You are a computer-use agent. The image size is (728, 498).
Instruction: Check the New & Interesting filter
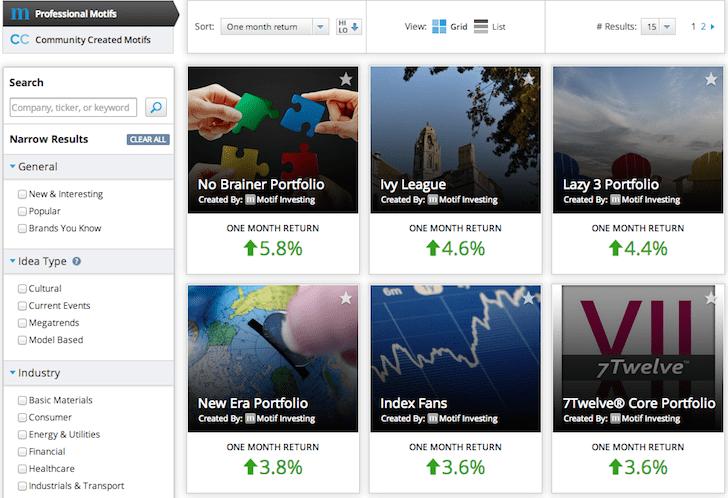pyautogui.click(x=22, y=194)
